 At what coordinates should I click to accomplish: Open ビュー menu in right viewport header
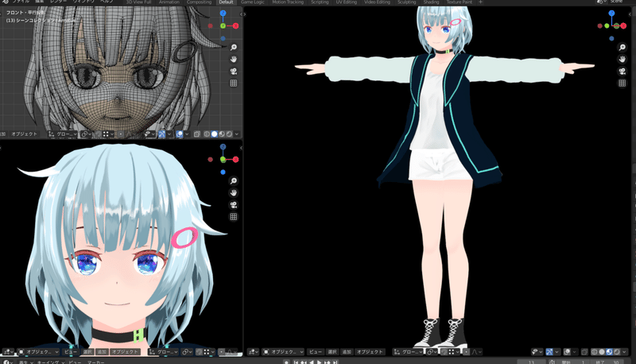pyautogui.click(x=316, y=352)
